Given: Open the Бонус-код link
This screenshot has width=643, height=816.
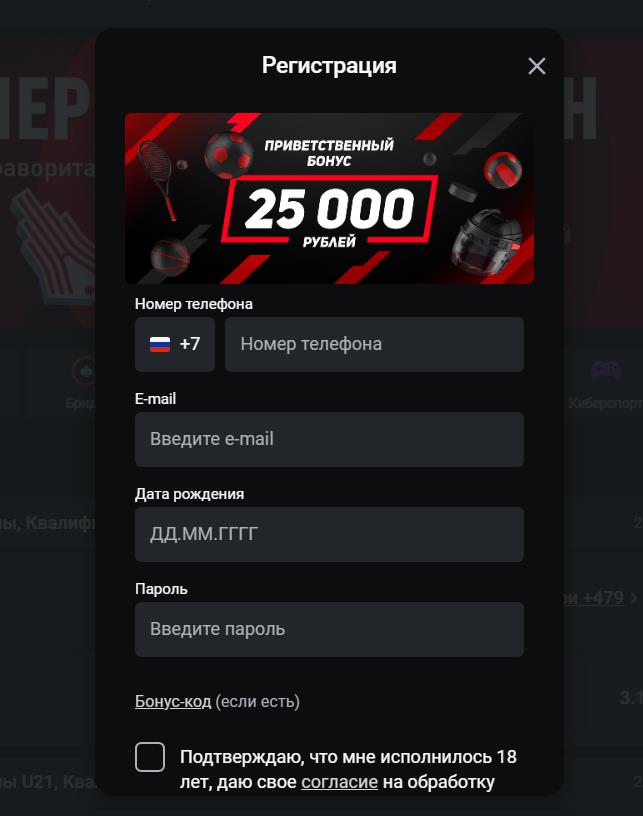Looking at the screenshot, I should [x=173, y=701].
